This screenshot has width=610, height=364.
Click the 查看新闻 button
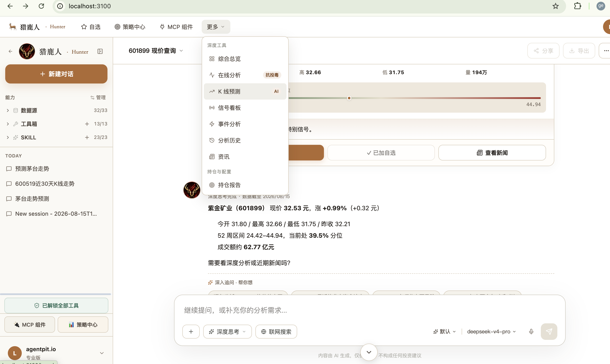point(492,153)
